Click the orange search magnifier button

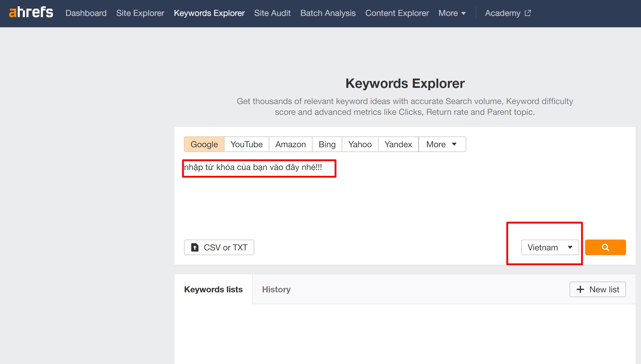[x=605, y=247]
